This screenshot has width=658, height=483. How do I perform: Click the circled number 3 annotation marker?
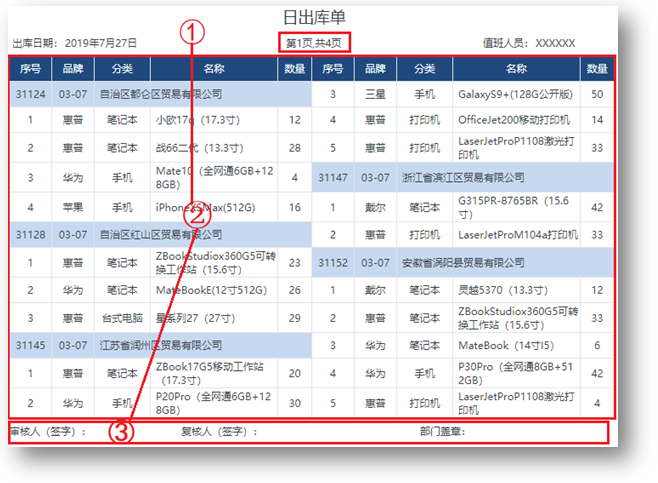coord(121,433)
